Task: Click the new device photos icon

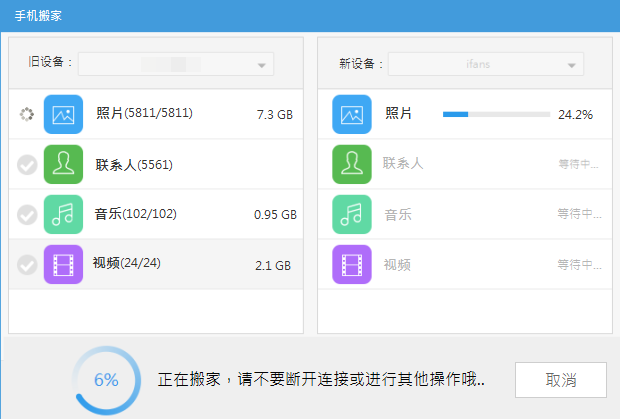Action: point(352,114)
